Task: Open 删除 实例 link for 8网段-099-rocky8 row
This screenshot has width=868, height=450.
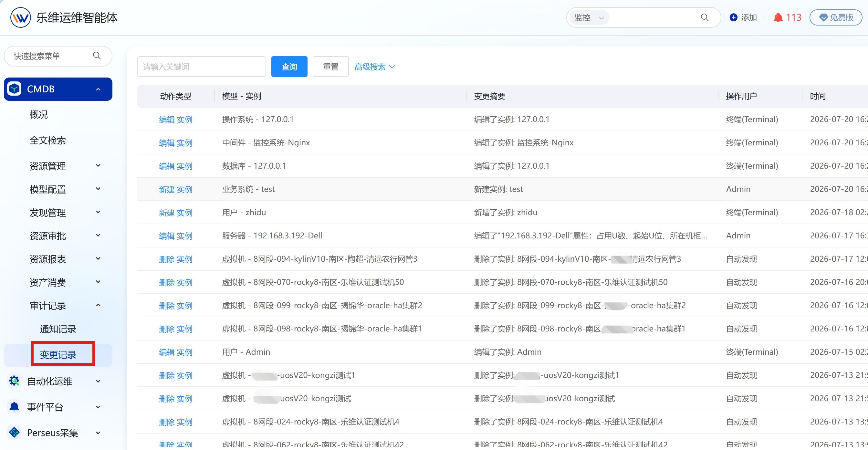Action: pyautogui.click(x=175, y=306)
